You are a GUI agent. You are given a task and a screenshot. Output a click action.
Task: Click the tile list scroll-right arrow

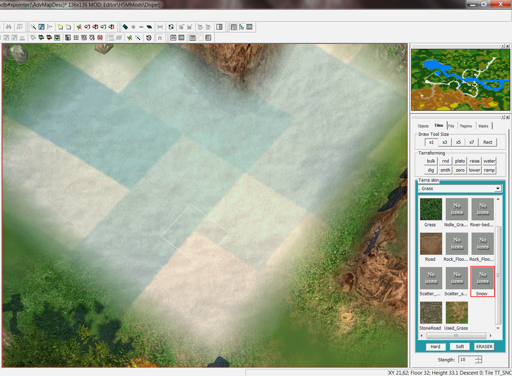pyautogui.click(x=490, y=335)
